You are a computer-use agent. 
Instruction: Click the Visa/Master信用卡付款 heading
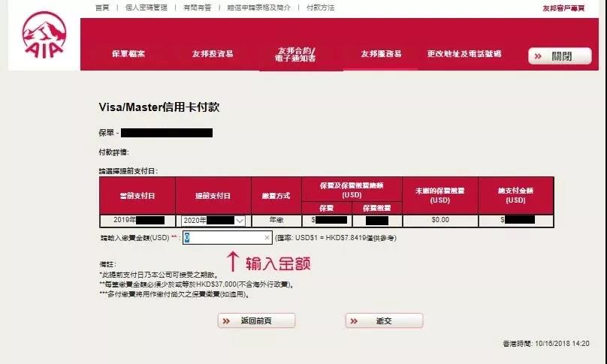[x=159, y=107]
